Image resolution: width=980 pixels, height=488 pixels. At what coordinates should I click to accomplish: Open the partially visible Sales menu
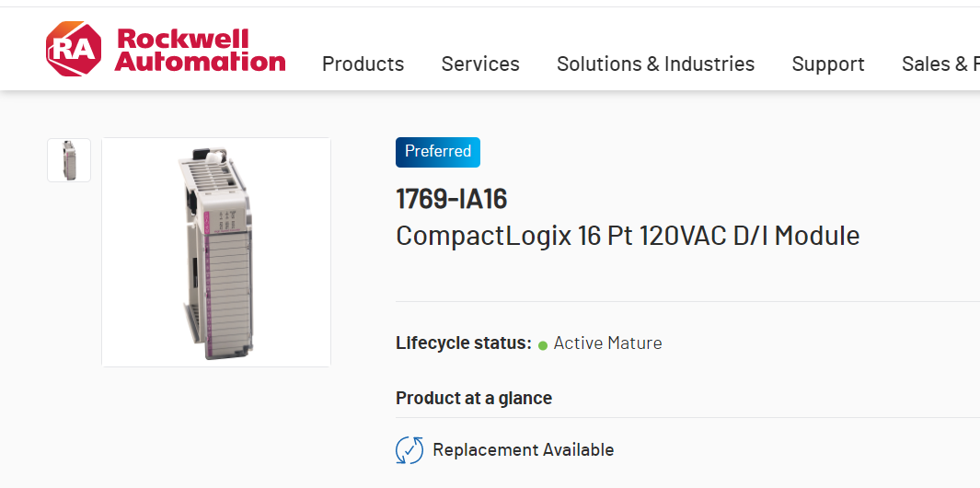(x=940, y=64)
